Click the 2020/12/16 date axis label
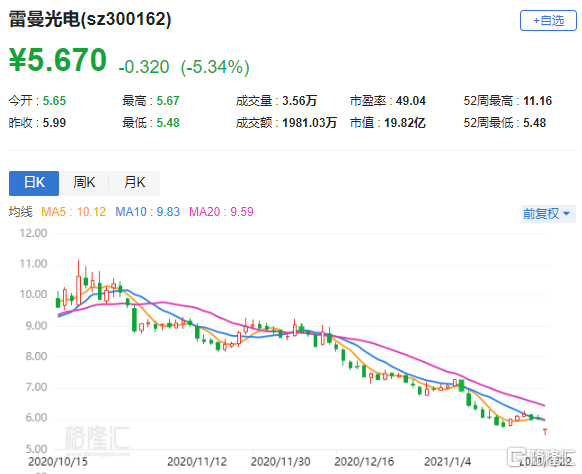 (364, 462)
